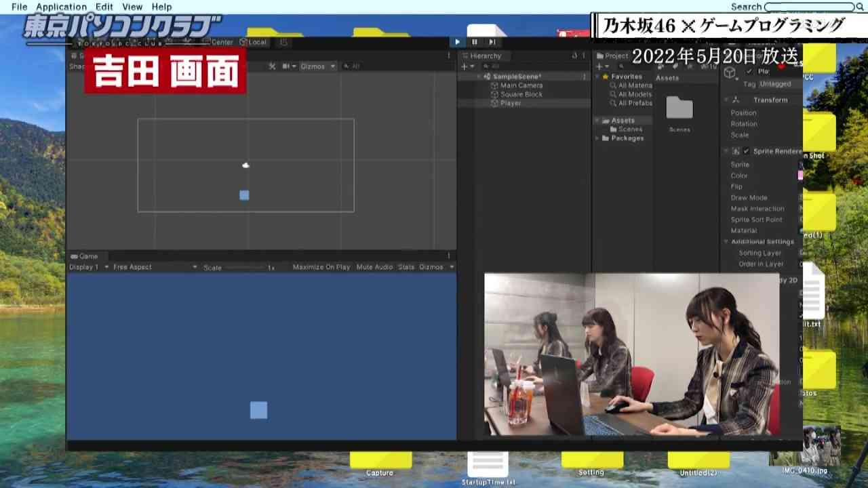Click the Scene view tools wrench icon
The width and height of the screenshot is (868, 488).
(x=272, y=66)
